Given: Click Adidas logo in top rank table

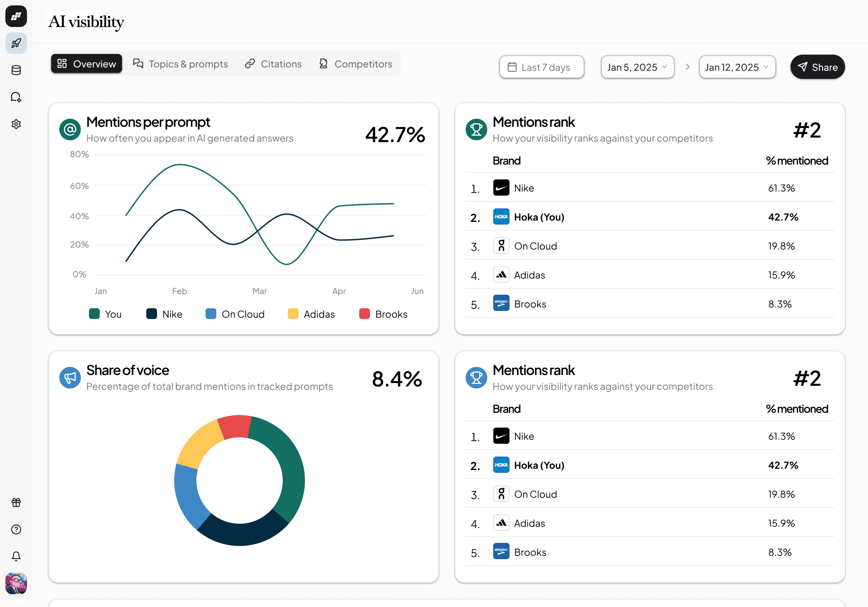Looking at the screenshot, I should pyautogui.click(x=501, y=275).
